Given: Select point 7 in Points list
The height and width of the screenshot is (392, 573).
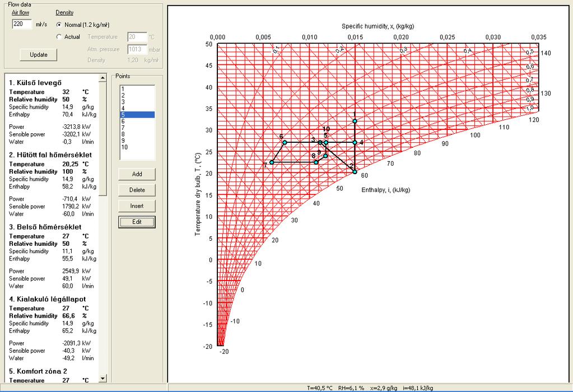Looking at the screenshot, I should point(137,128).
